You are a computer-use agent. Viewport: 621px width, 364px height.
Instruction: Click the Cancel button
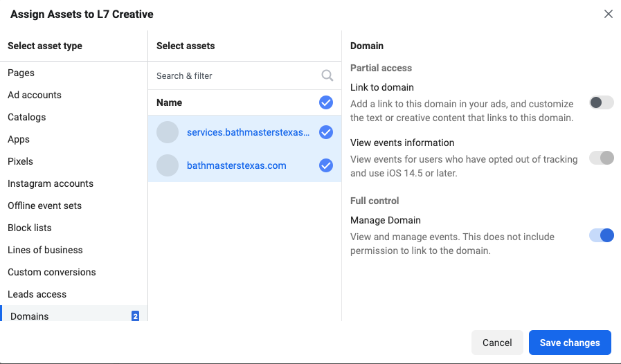(x=497, y=343)
